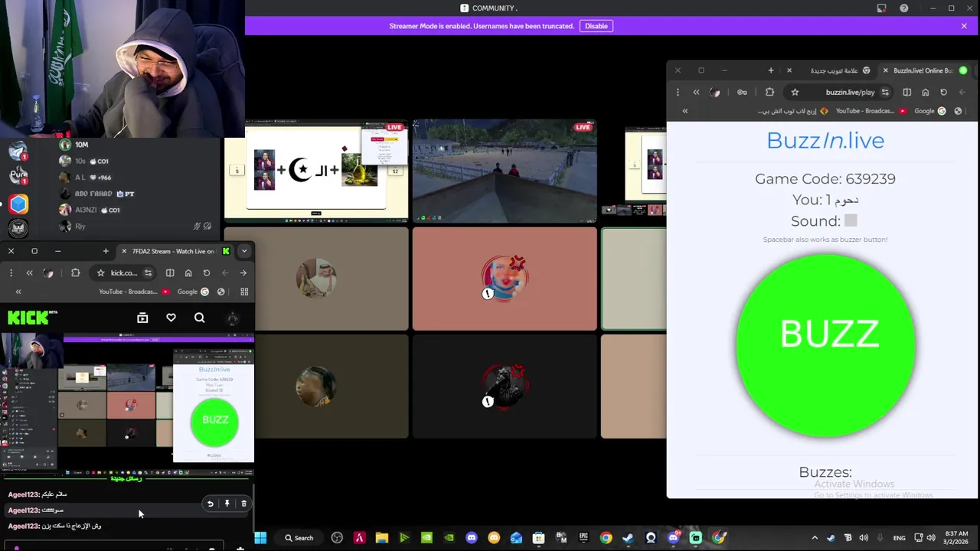This screenshot has width=980, height=551.
Task: Select the BuzzIn.live browser tab
Action: click(923, 70)
